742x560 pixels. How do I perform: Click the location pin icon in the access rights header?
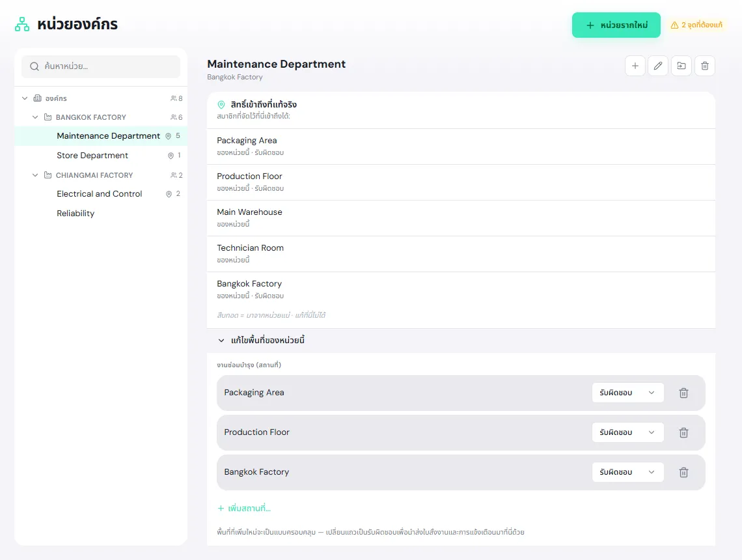point(221,105)
